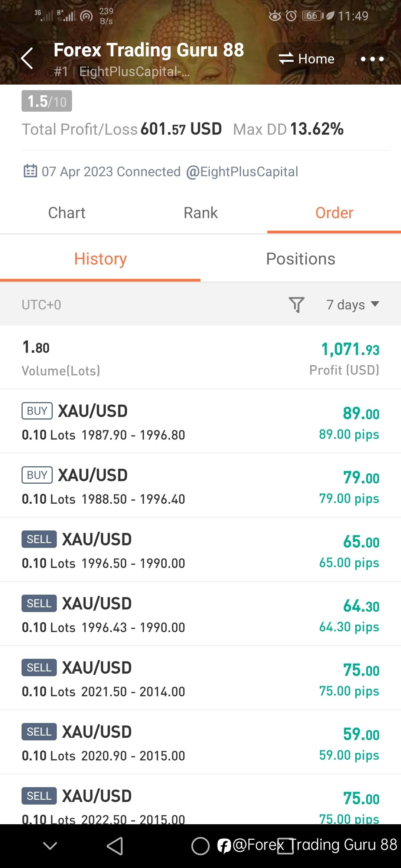The height and width of the screenshot is (868, 401).
Task: Open BUY XAU/USD order with 79.00 profit
Action: [x=200, y=486]
